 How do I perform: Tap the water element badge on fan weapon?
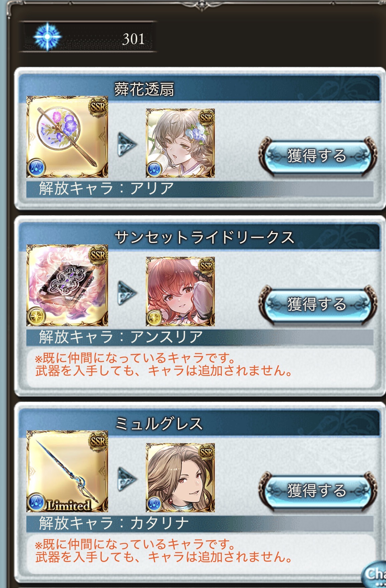point(36,168)
